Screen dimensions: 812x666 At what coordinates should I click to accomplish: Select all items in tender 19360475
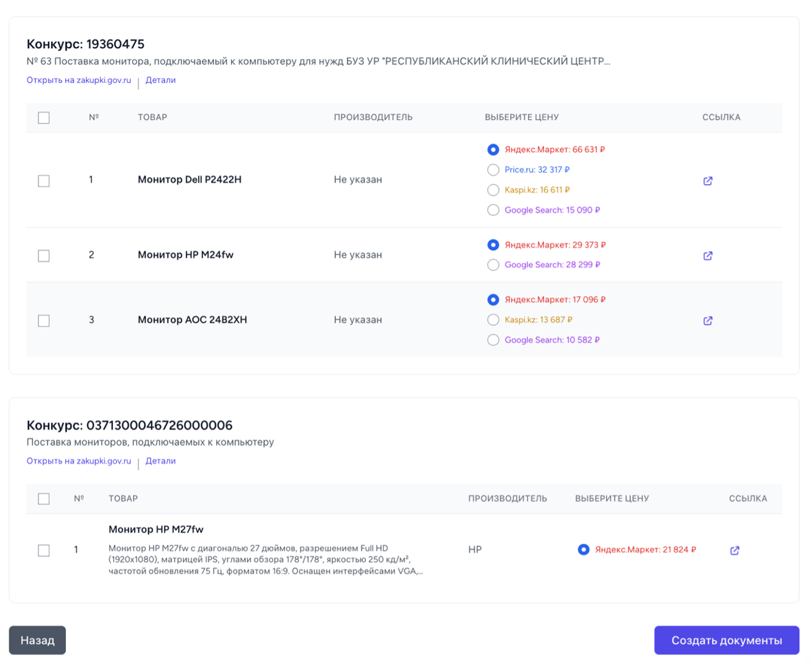coord(44,118)
